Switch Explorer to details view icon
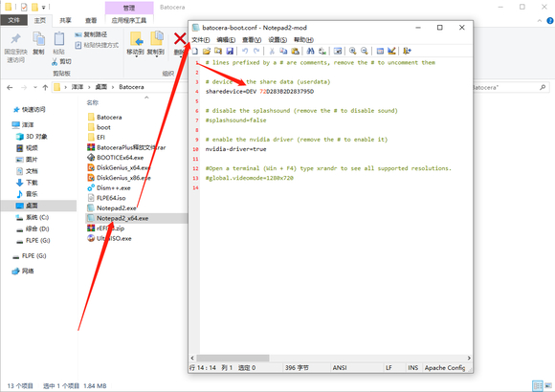Screen dimensions: 555x392 (x=538, y=385)
